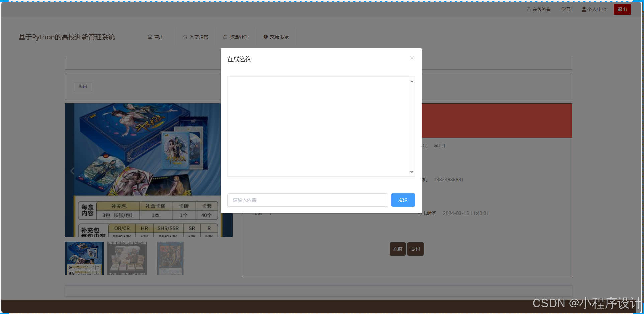
Task: Close the 在线咨询 dialog
Action: [412, 58]
